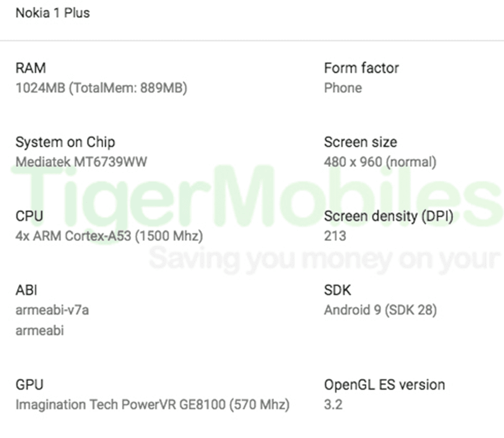The height and width of the screenshot is (438, 504).
Task: Select the Form factor heading
Action: [361, 68]
